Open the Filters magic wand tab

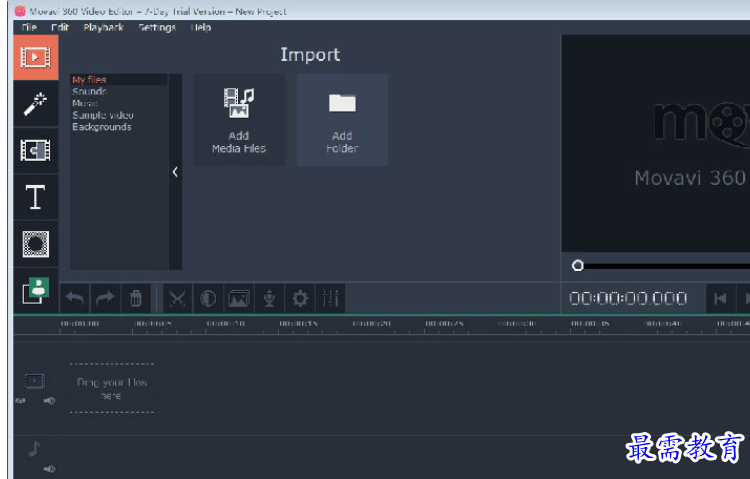pyautogui.click(x=35, y=104)
